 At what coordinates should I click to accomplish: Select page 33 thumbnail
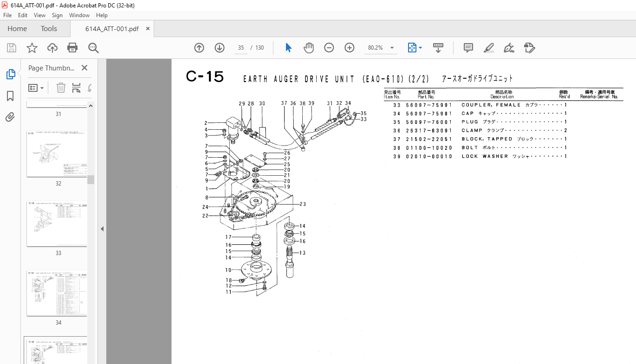pos(57,223)
